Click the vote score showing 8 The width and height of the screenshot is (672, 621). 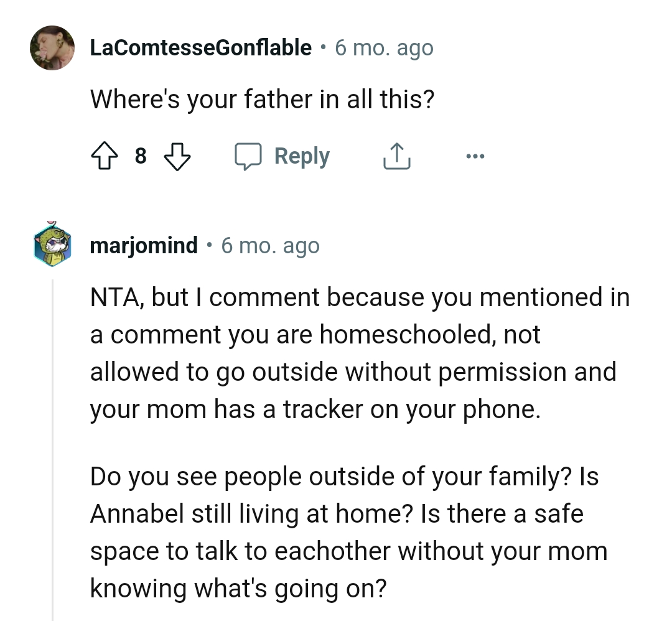point(141,156)
